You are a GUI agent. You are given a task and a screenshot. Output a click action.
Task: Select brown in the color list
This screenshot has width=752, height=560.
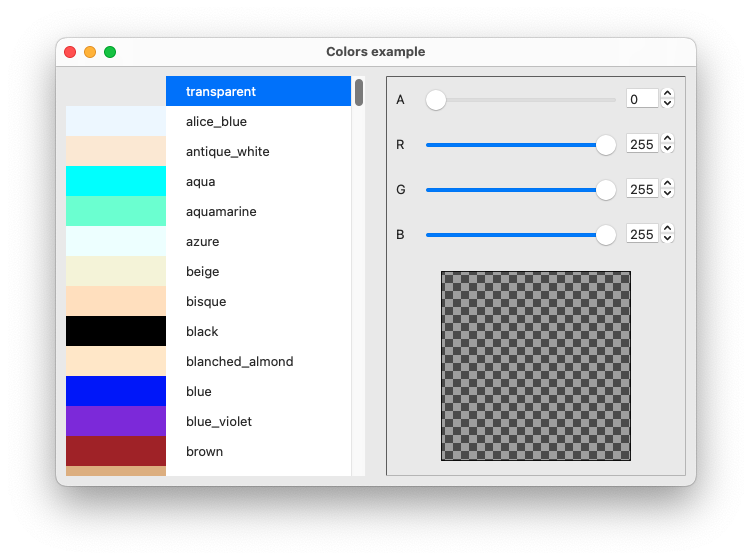[x=258, y=451]
